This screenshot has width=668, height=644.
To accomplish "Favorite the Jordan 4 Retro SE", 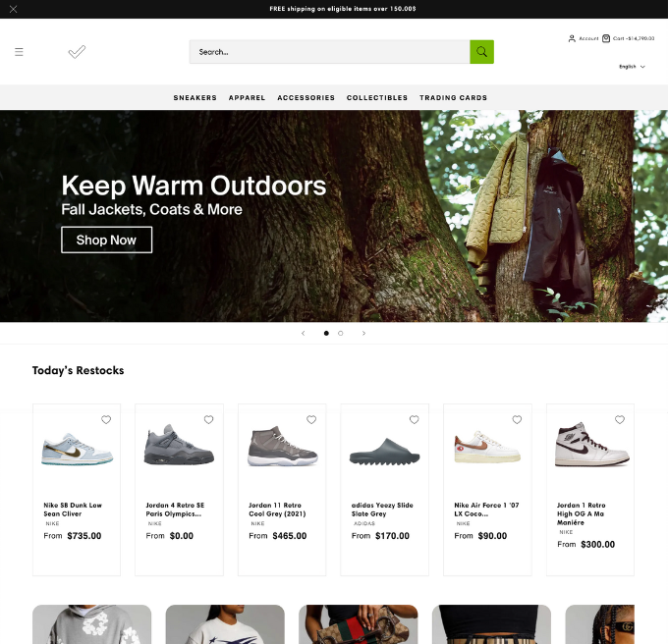I will click(208, 420).
